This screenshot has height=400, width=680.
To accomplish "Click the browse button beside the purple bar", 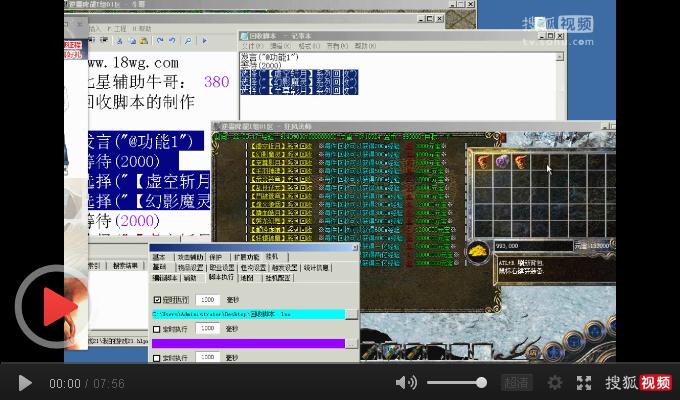I will [352, 344].
